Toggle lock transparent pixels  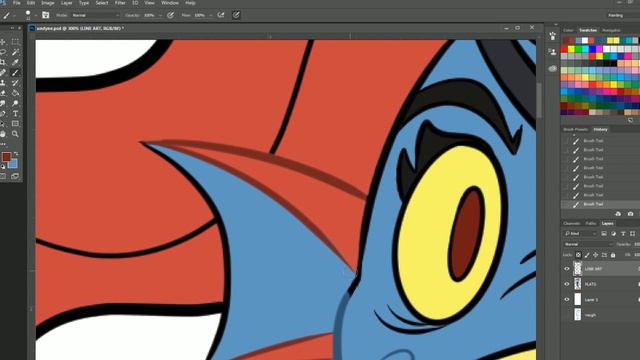(578, 255)
